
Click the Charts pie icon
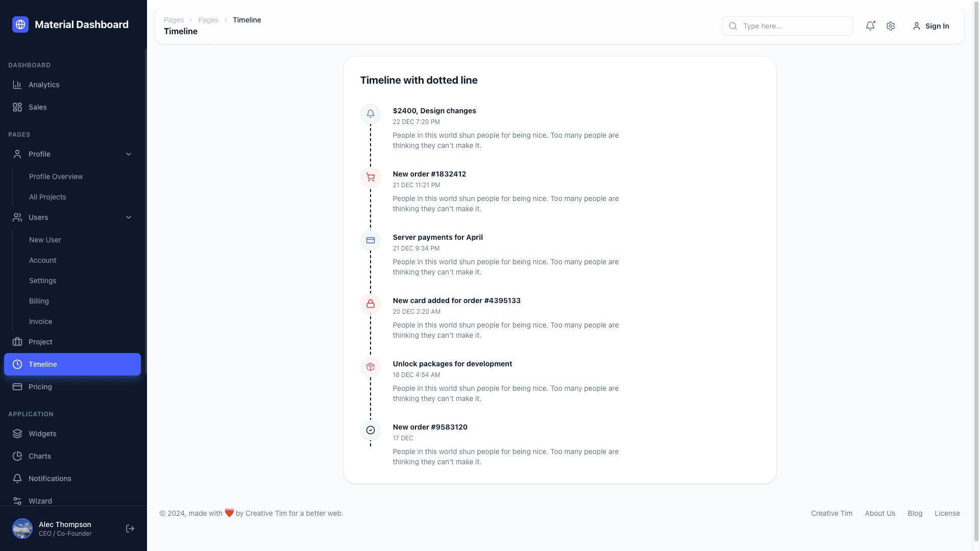[17, 456]
